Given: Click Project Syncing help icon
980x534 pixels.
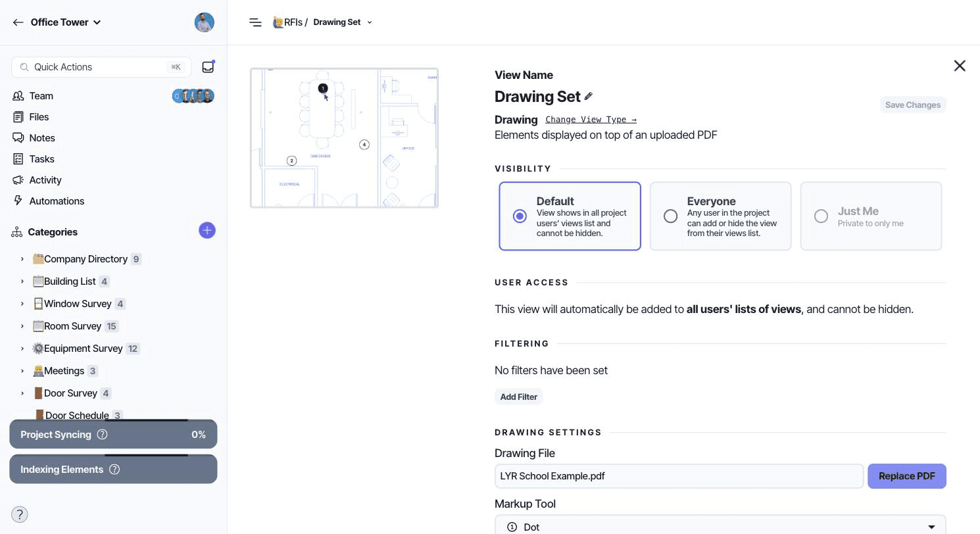Looking at the screenshot, I should point(102,435).
